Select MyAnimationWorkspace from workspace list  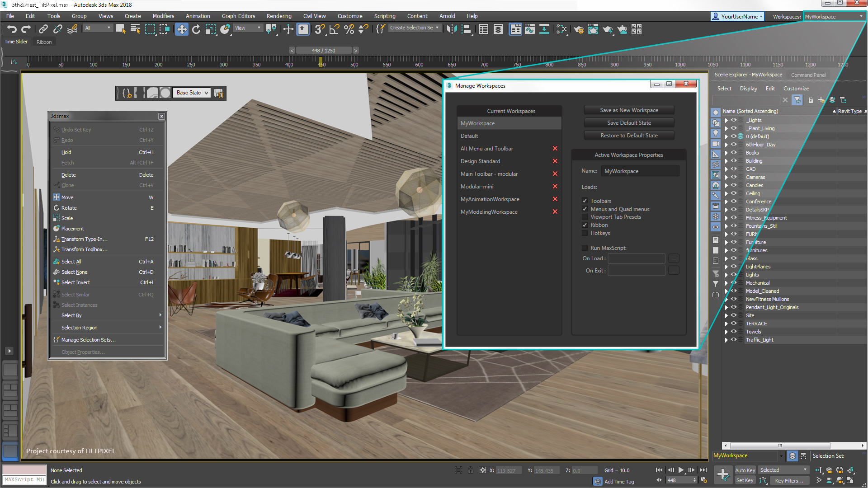coord(490,199)
